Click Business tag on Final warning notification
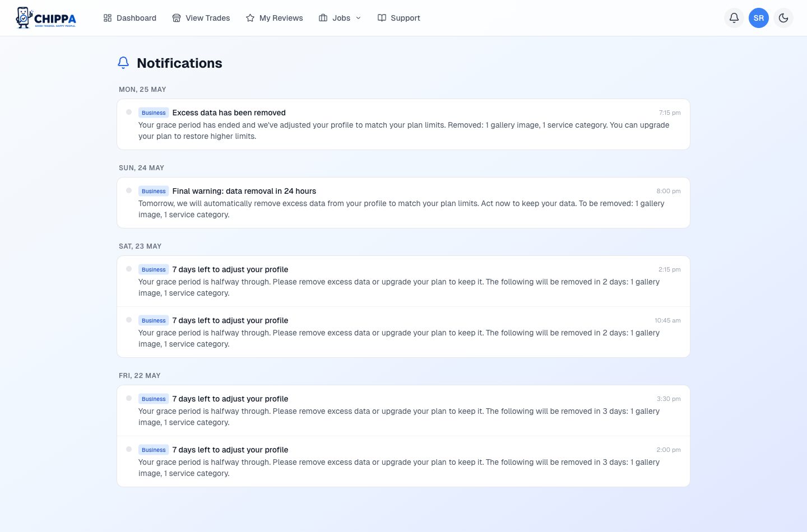Image resolution: width=807 pixels, height=532 pixels. click(154, 191)
